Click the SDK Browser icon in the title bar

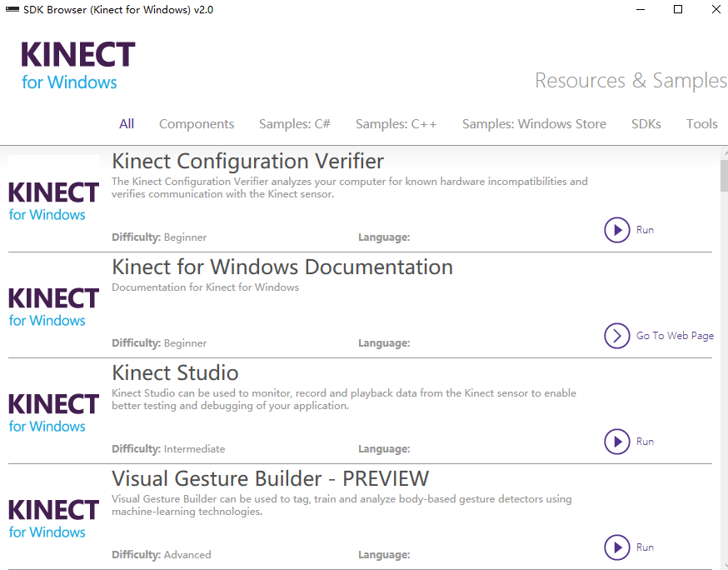point(11,9)
